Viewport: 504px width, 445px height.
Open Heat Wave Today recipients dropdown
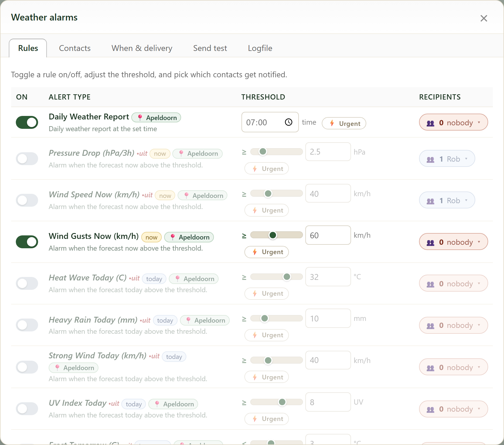point(453,283)
